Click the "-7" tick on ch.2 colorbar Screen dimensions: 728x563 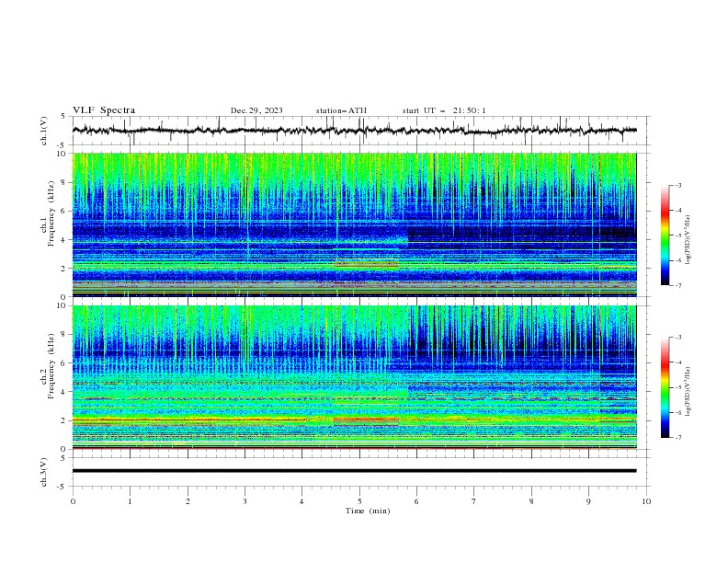tap(677, 437)
